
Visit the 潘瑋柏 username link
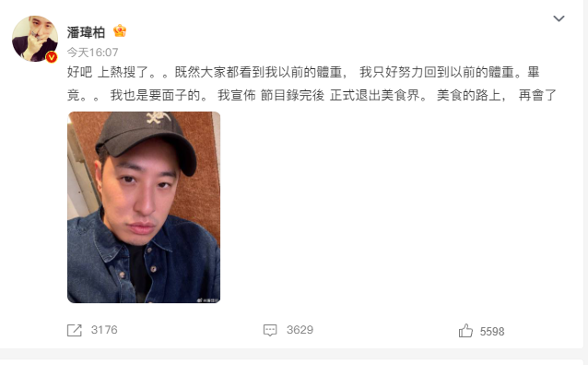point(86,32)
